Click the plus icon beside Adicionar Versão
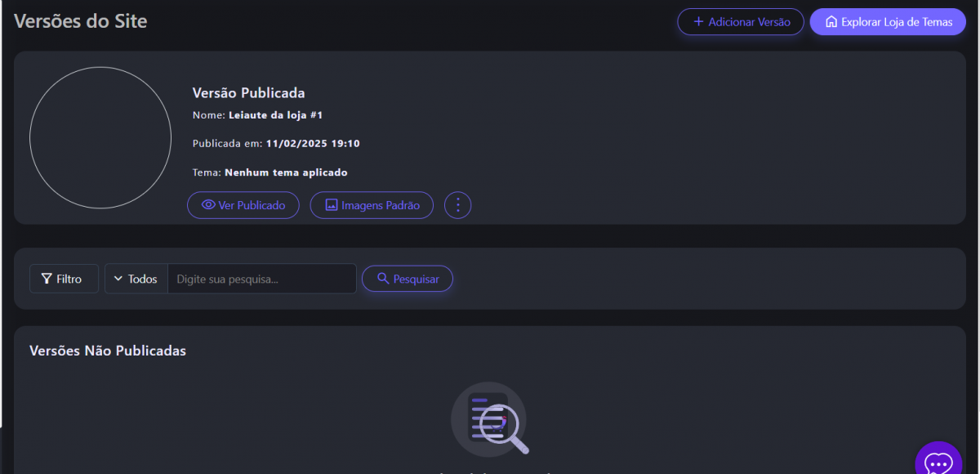 [698, 22]
